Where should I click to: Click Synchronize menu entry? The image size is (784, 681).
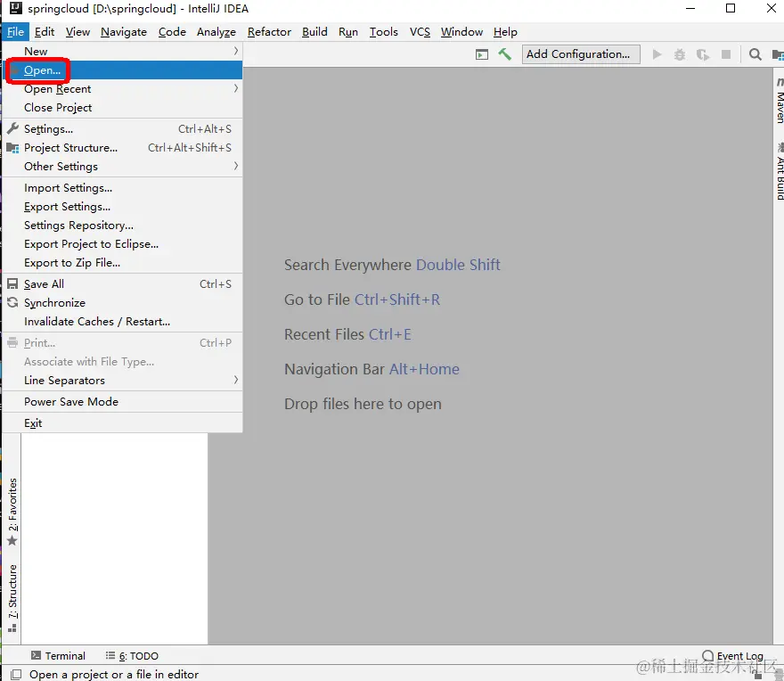pyautogui.click(x=123, y=303)
